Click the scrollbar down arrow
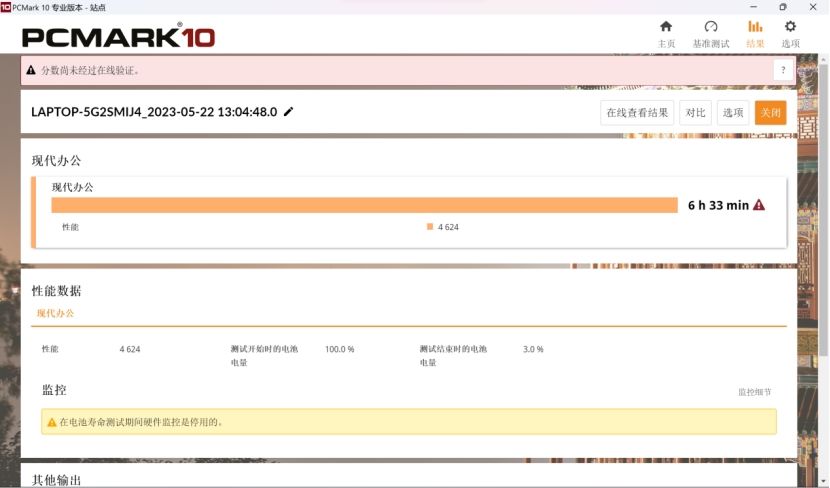This screenshot has height=488, width=830. [824, 483]
